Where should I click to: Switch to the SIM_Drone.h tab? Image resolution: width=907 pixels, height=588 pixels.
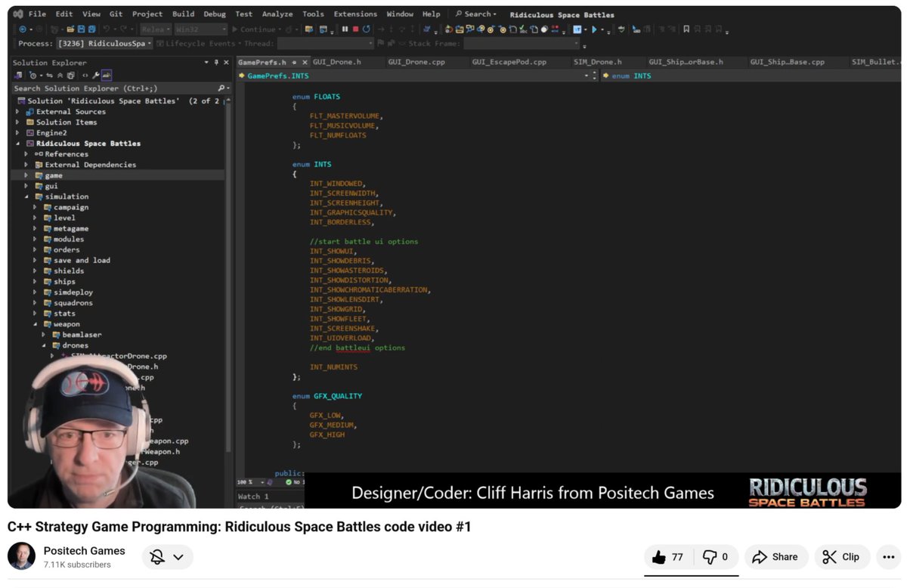[x=596, y=62]
